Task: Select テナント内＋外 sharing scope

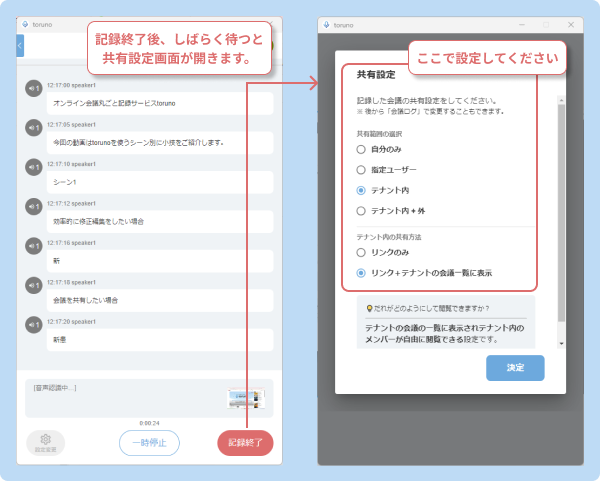Action: pyautogui.click(x=361, y=211)
